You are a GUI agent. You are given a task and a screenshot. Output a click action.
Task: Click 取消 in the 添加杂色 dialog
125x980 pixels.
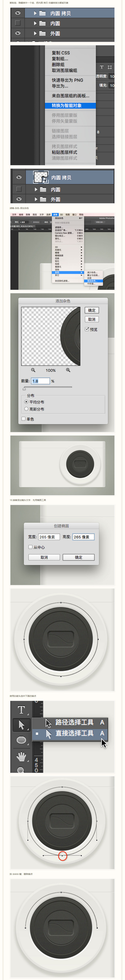92,319
